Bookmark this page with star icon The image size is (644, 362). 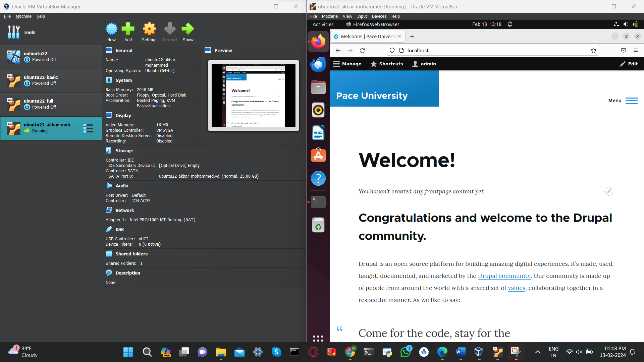click(x=594, y=50)
